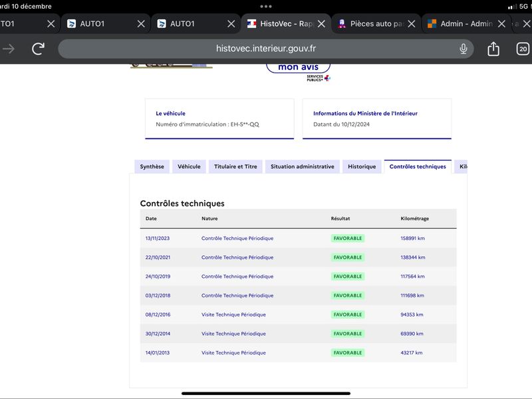This screenshot has height=399, width=532.
Task: Click the mileage 94353 km
Action: [x=412, y=315]
